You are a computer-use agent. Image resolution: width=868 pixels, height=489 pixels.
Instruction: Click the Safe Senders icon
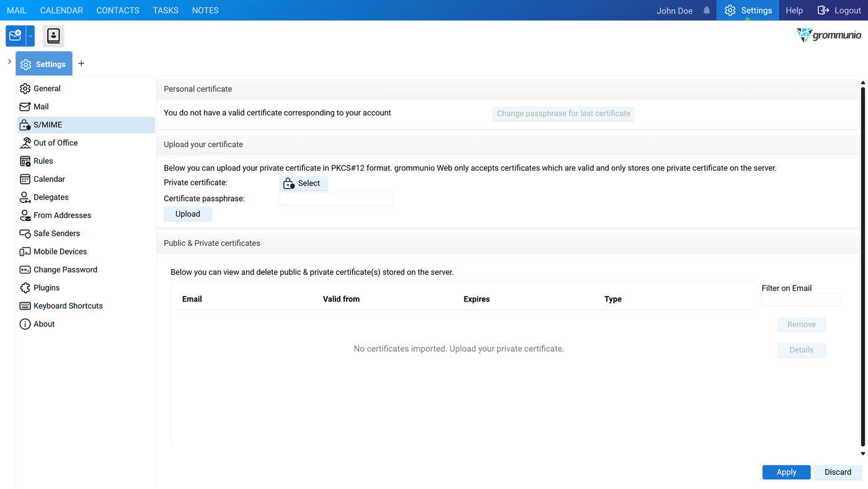[25, 233]
